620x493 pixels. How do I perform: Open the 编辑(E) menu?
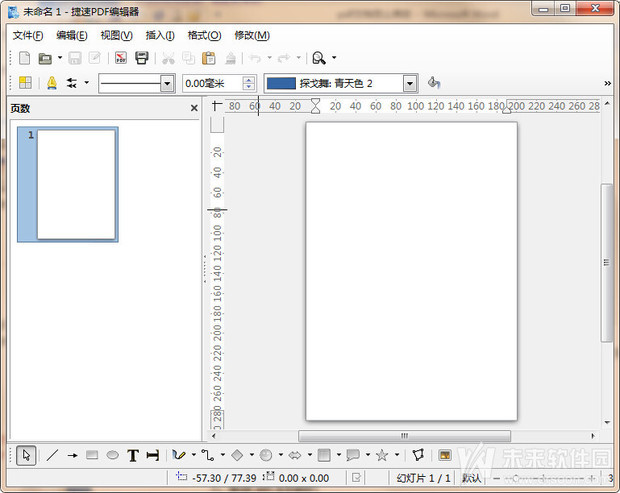pos(72,36)
